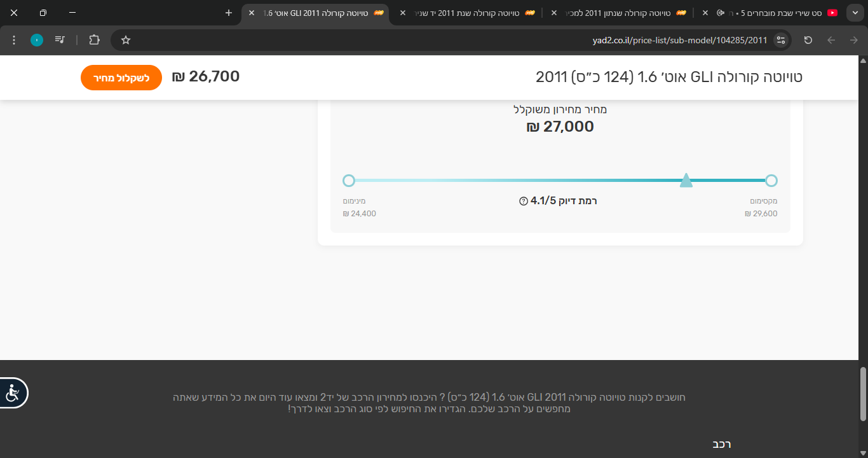Select the active טויוטה קורולה GLI 2011 tab
This screenshot has height=458, width=868.
point(315,13)
